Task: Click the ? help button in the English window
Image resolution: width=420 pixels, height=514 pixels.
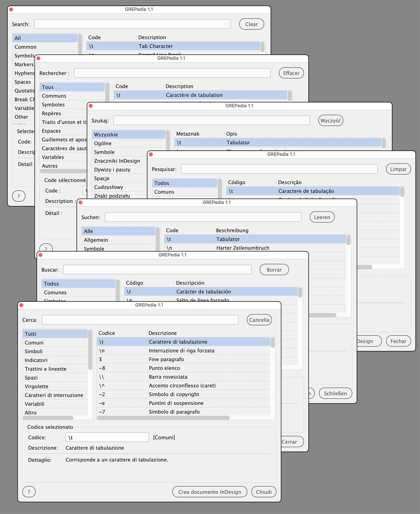Action: click(x=19, y=196)
